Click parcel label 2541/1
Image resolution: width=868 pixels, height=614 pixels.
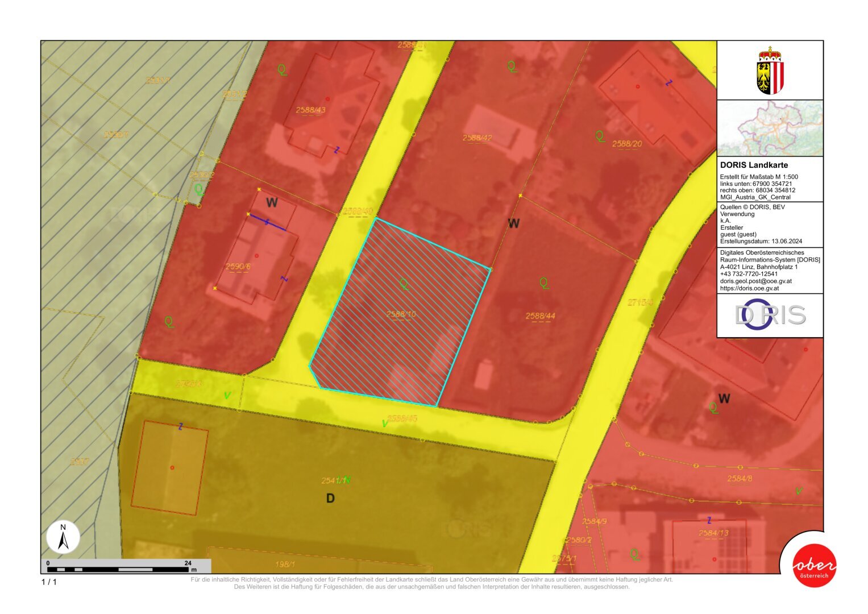pos(333,480)
